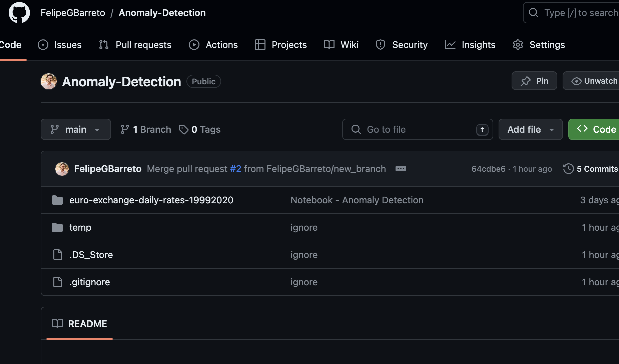
Task: Click the pushpin icon in Pin button
Action: (526, 81)
